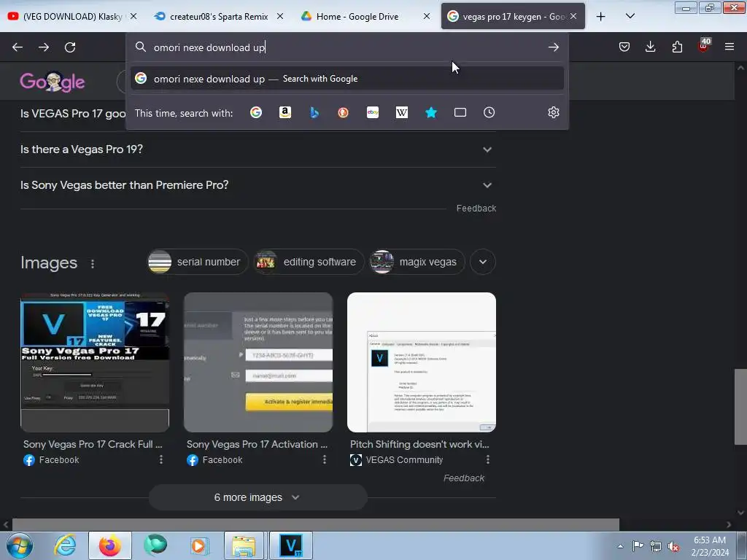Select the 'omori nexe download up' search suggestion
The image size is (747, 560).
pos(347,79)
